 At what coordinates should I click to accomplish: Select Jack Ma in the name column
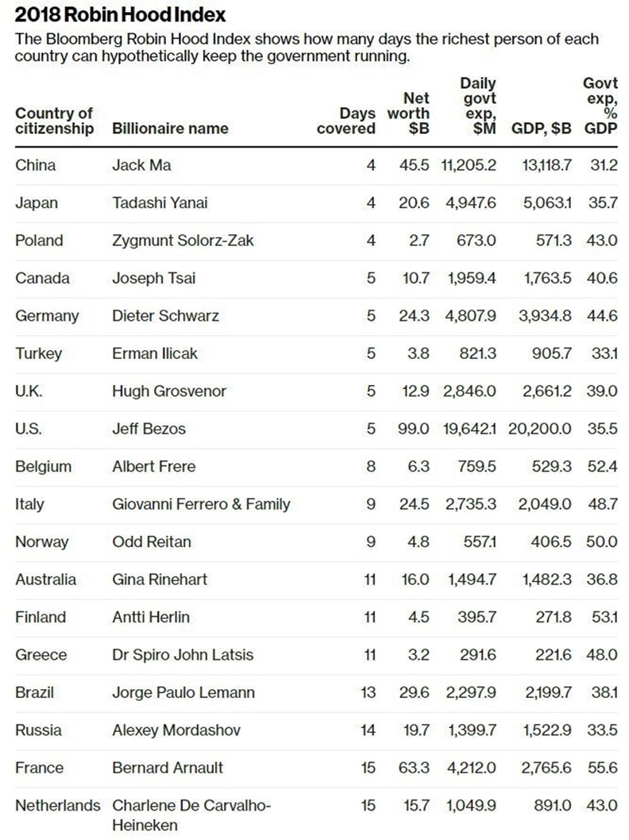pyautogui.click(x=141, y=166)
